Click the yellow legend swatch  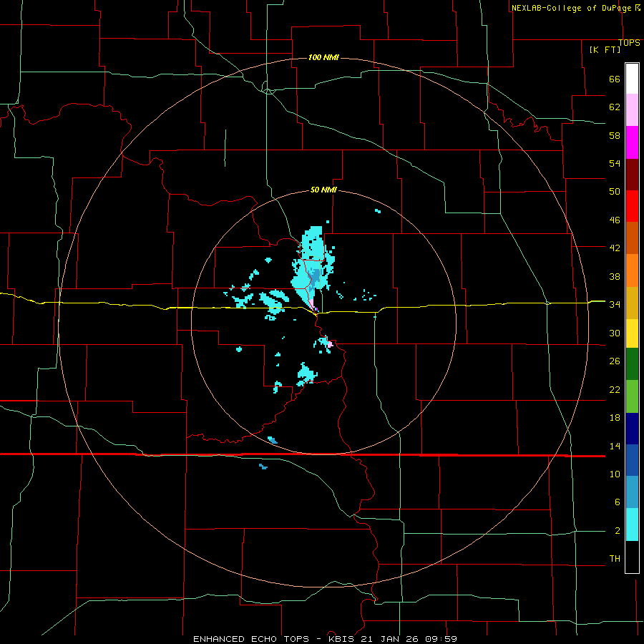coord(632,333)
